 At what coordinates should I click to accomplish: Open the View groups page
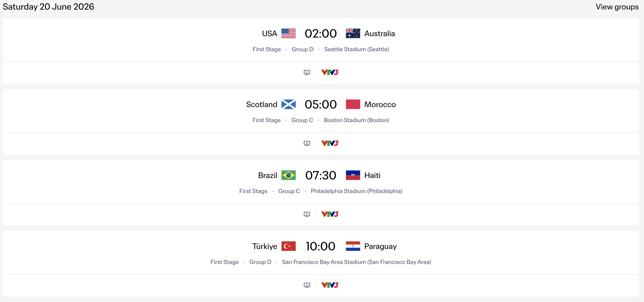(x=617, y=7)
